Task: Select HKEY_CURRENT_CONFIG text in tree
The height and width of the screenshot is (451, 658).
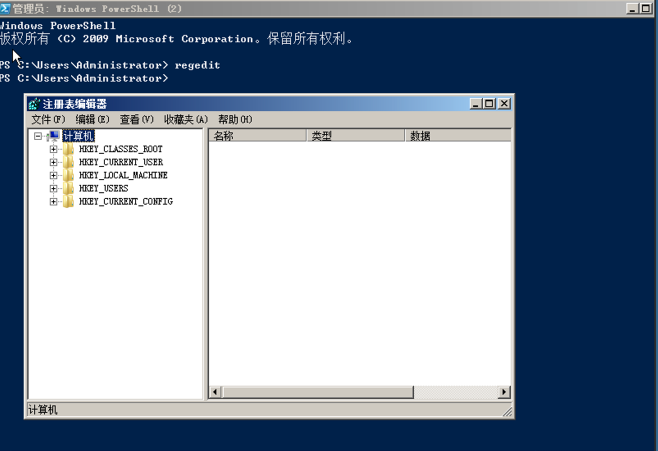Action: (x=126, y=201)
